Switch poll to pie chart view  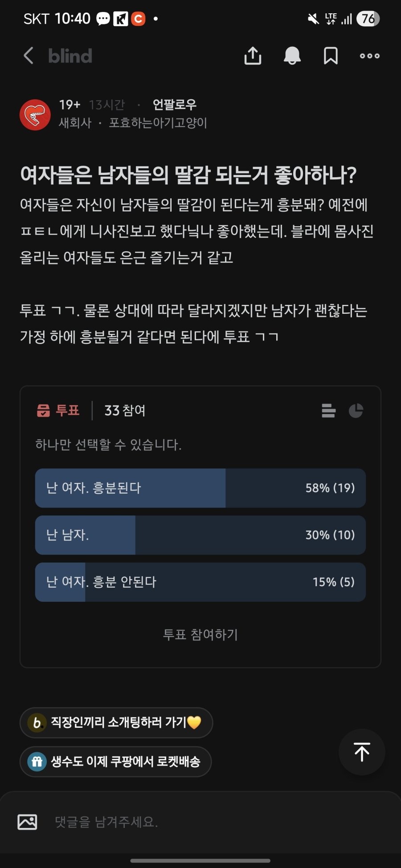point(356,410)
